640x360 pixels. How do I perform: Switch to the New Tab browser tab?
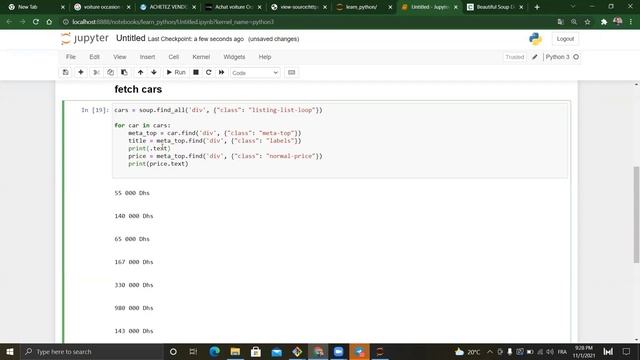(x=35, y=7)
